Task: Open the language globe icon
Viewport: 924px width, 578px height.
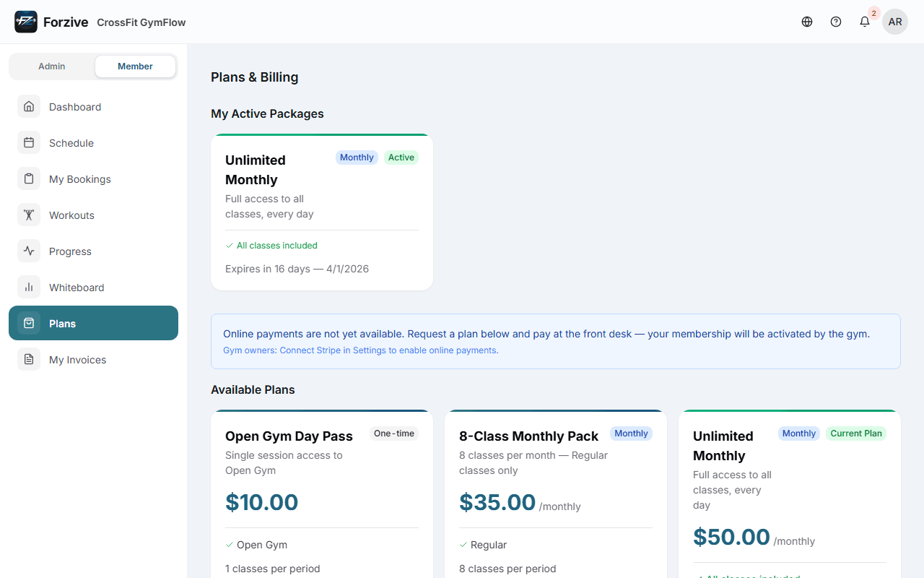Action: pos(806,22)
